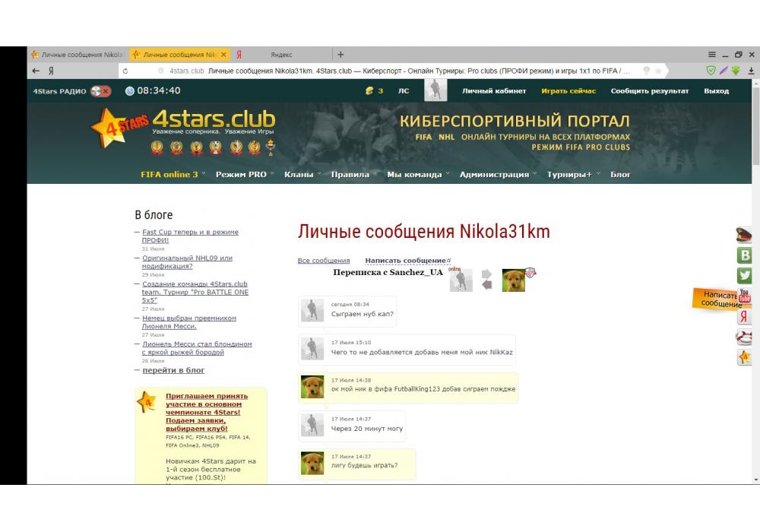This screenshot has width=760, height=532.
Task: Bookmark the page with the star icon
Action: tap(658, 71)
